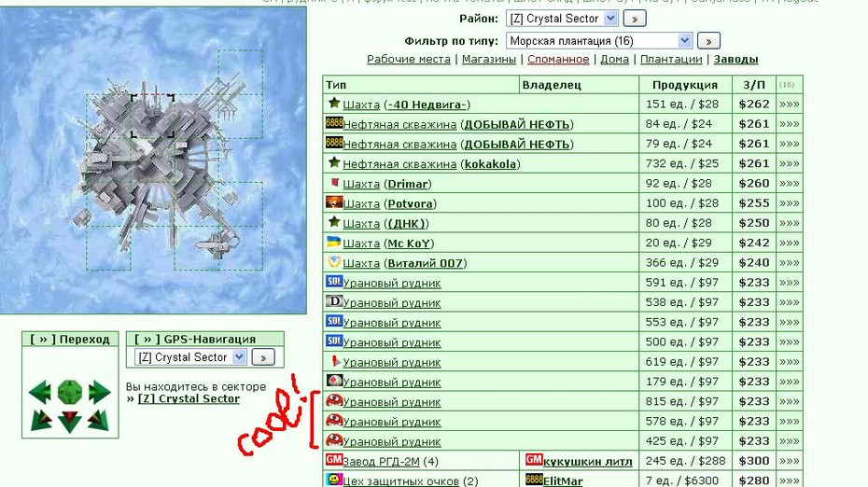Open Шахта link in Mc KoY row

pos(361,243)
